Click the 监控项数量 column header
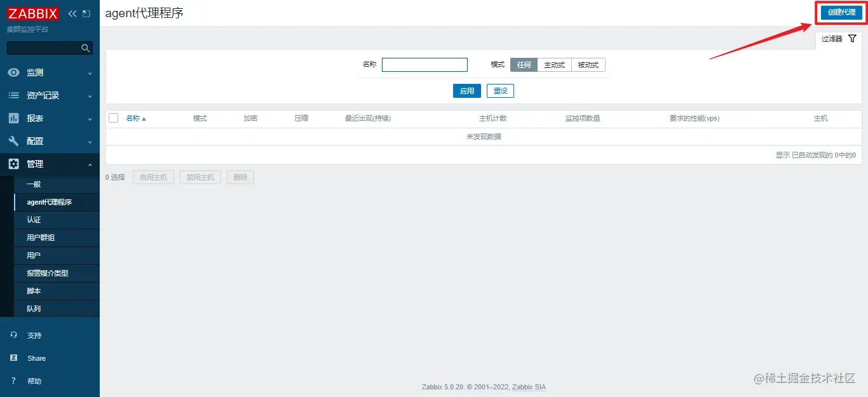Viewport: 868px width, 397px height. [x=583, y=118]
